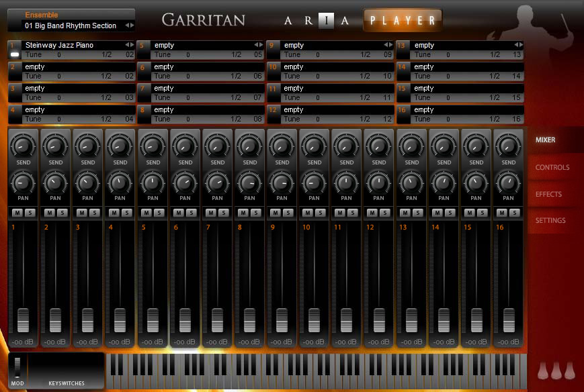This screenshot has height=392, width=584.
Task: Switch to the MIXER tab
Action: pyautogui.click(x=546, y=140)
